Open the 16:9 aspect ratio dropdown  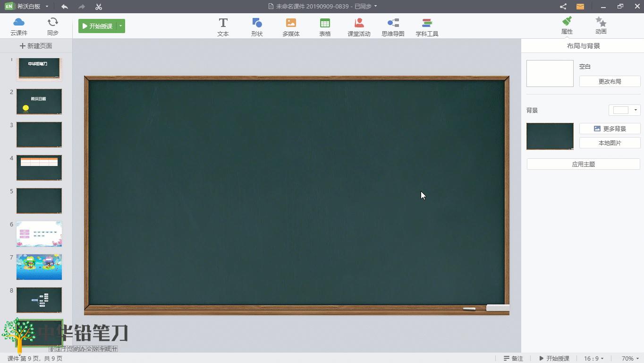[594, 358]
